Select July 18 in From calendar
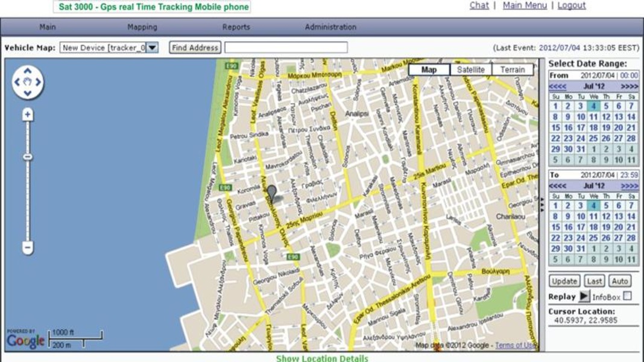Image resolution: width=644 pixels, height=362 pixels. [x=593, y=128]
